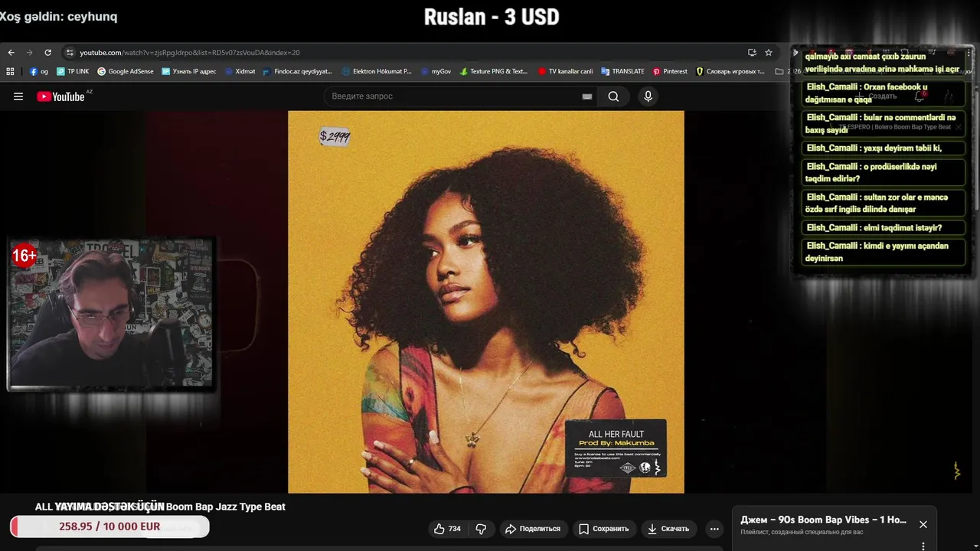Open the Узнать IP адрес bookmark
Viewport: 980px width, 551px height.
(189, 71)
